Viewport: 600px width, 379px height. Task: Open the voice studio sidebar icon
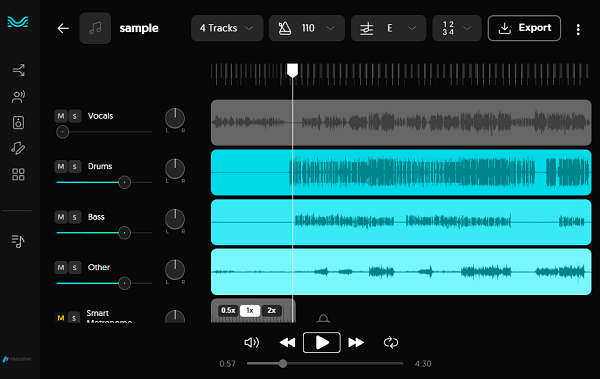[18, 96]
